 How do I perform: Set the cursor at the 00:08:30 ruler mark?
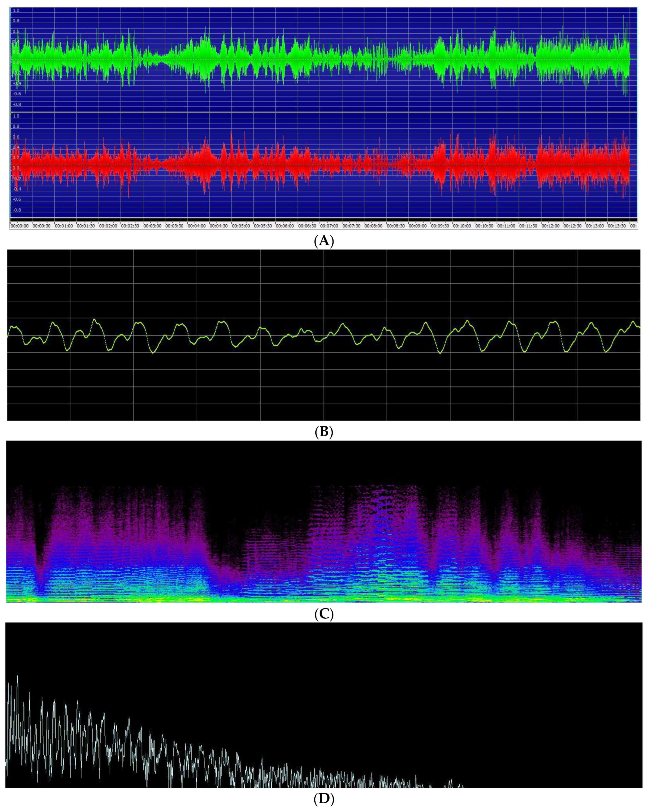[x=396, y=226]
